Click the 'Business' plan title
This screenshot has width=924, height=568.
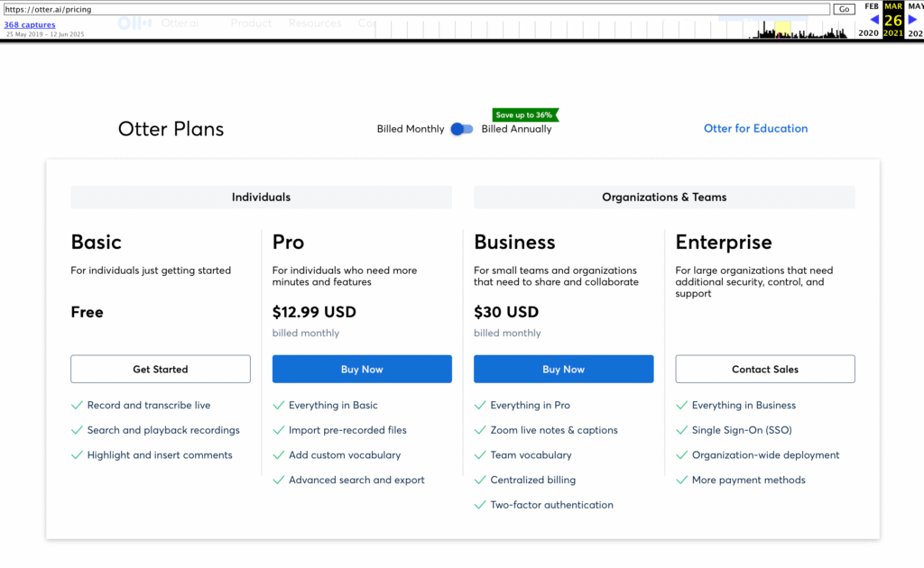click(x=514, y=242)
